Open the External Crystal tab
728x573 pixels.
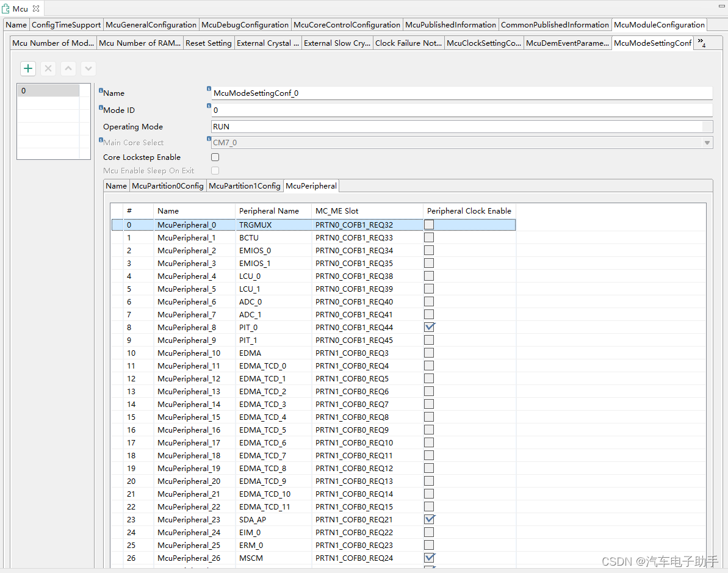click(268, 43)
